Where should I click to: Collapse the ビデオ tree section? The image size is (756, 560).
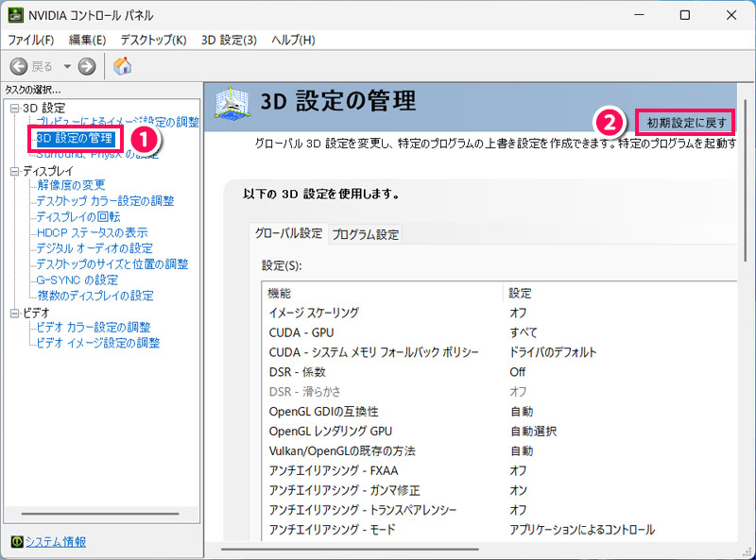[12, 313]
